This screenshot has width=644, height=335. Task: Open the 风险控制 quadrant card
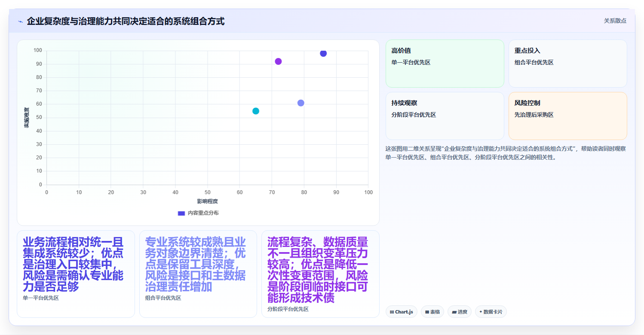click(567, 116)
